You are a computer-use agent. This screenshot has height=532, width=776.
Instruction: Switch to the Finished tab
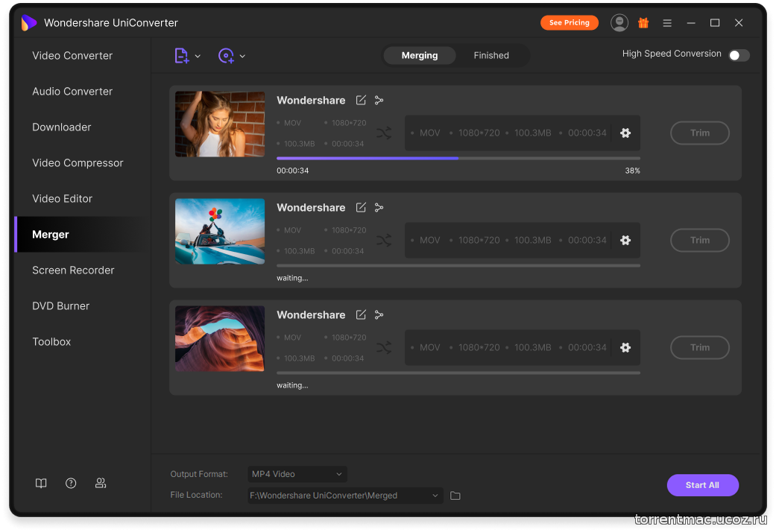(491, 55)
